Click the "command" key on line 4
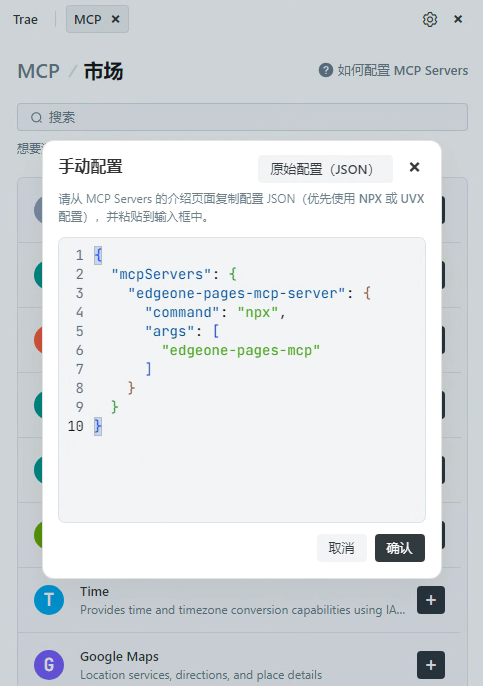The image size is (483, 686). coord(182,312)
